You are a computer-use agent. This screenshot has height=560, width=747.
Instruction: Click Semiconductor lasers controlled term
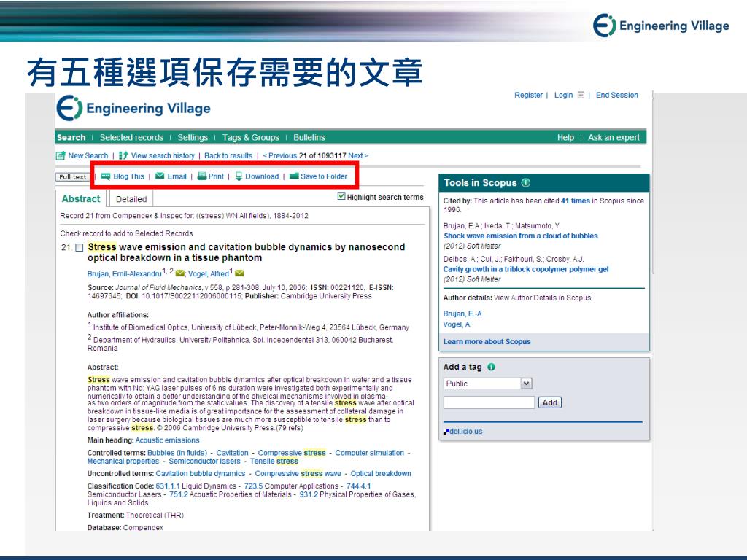pos(204,462)
